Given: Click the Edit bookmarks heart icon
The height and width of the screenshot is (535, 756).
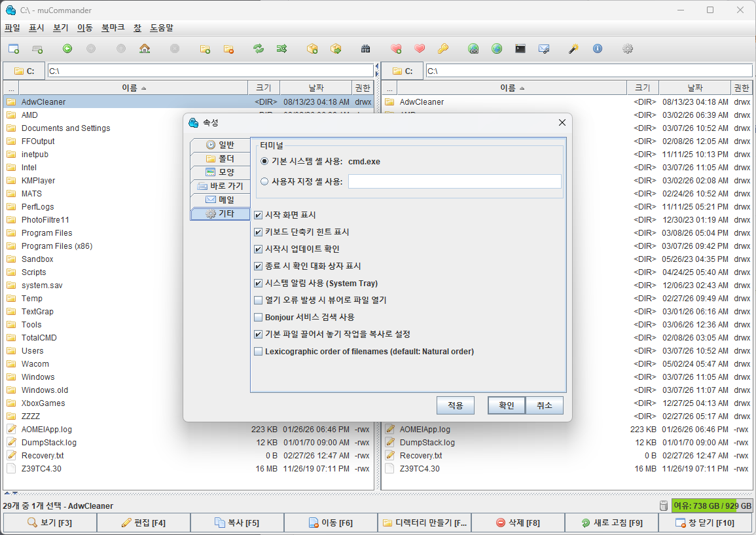Looking at the screenshot, I should [420, 48].
